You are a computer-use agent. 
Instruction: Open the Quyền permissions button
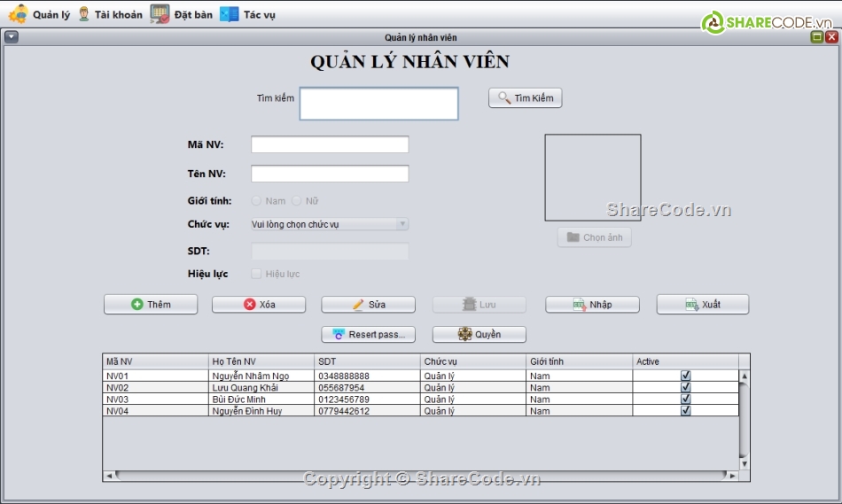pos(479,335)
